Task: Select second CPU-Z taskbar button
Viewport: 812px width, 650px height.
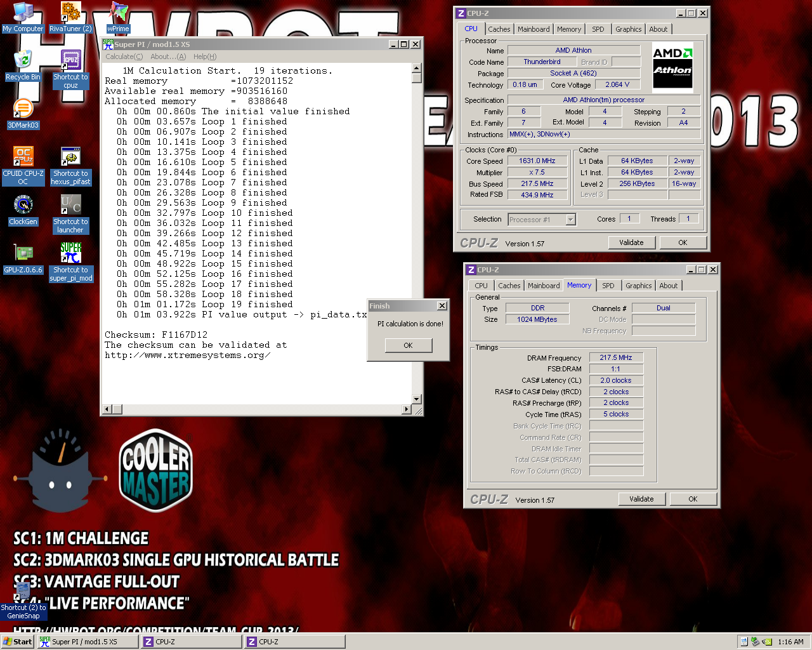Action: (295, 642)
